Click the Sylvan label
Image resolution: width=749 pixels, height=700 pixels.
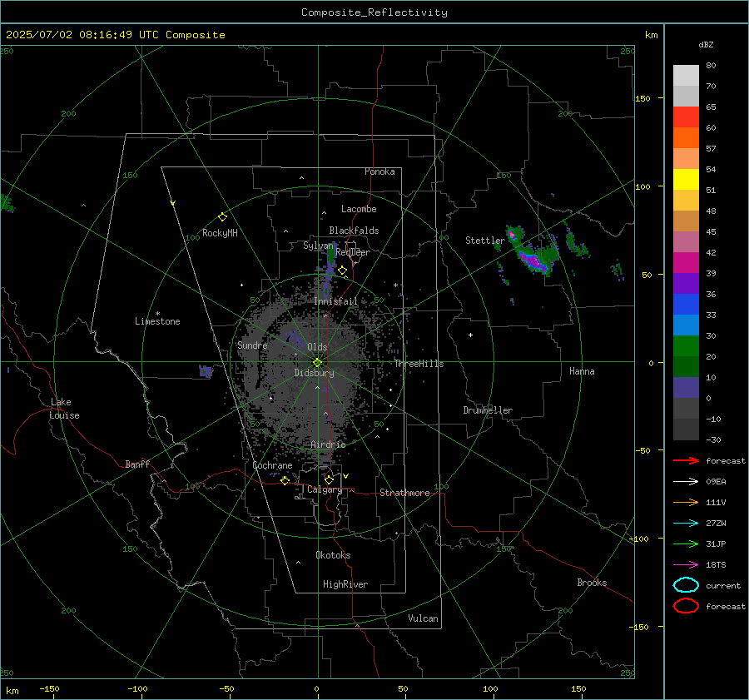pos(318,246)
